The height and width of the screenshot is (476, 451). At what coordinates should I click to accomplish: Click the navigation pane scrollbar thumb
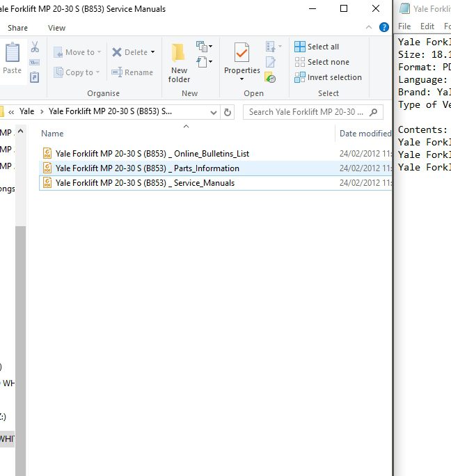pyautogui.click(x=20, y=349)
